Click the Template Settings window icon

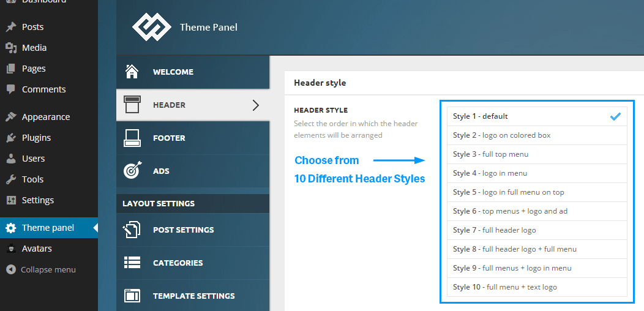132,296
